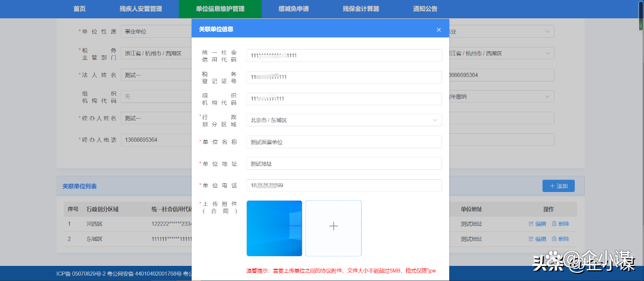The image size is (644, 281).
Task: Select the 通知公告 tab
Action: pos(425,9)
